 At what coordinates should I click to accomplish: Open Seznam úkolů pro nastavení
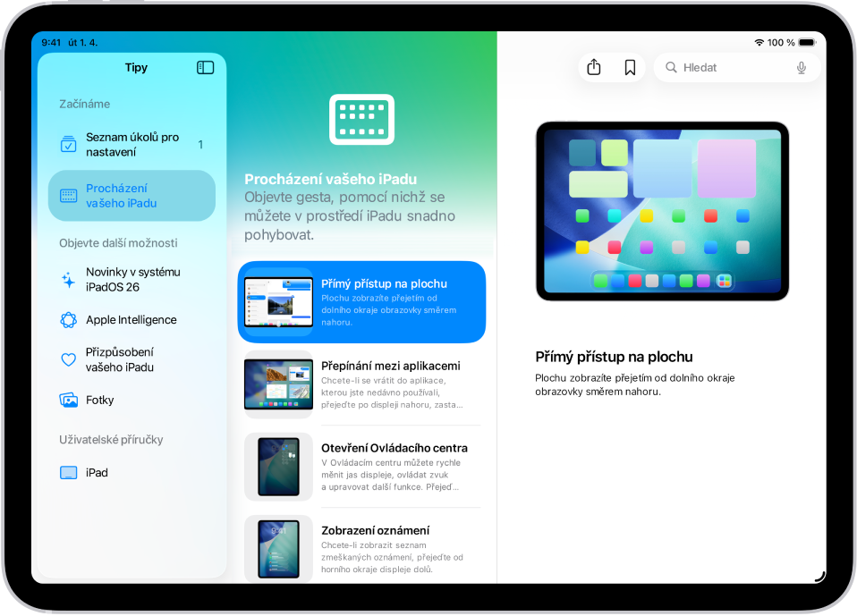[132, 144]
